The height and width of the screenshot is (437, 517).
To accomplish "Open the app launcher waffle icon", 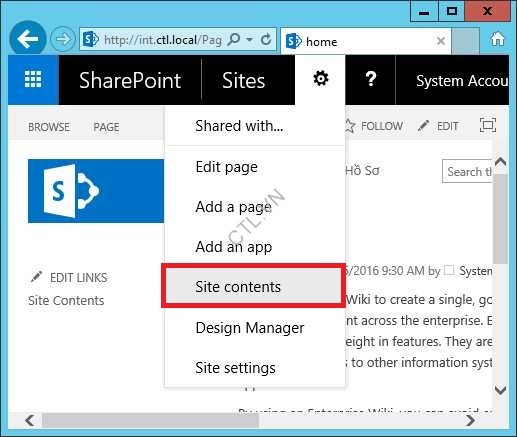I will [33, 80].
